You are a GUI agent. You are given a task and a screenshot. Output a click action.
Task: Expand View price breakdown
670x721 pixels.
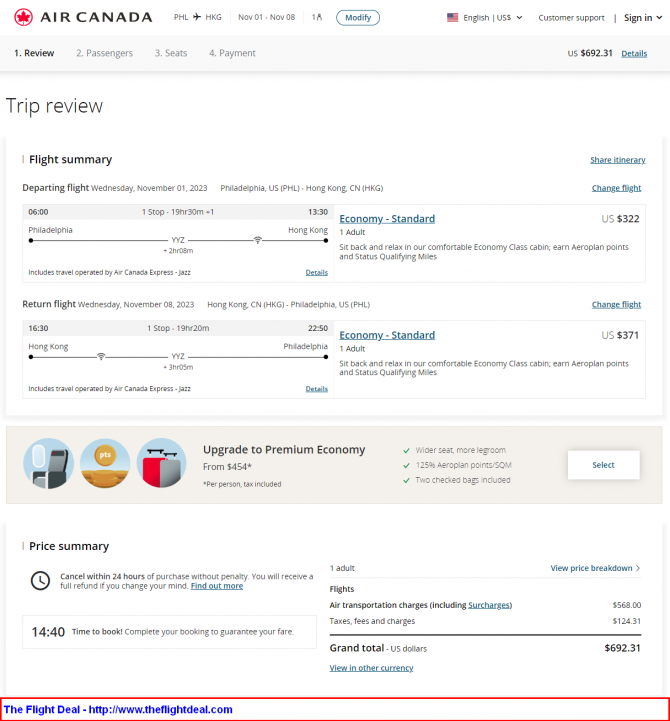tap(595, 568)
